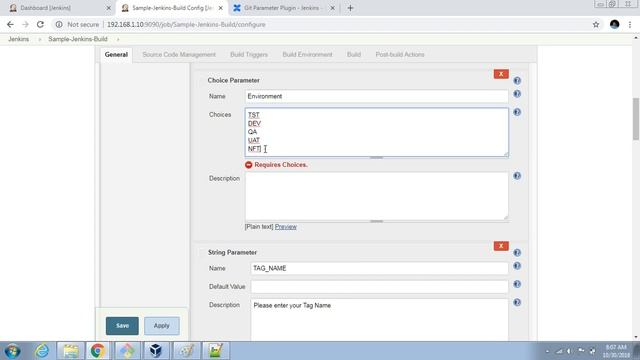Image resolution: width=640 pixels, height=360 pixels.
Task: Open File Explorer from taskbar
Action: (71, 351)
